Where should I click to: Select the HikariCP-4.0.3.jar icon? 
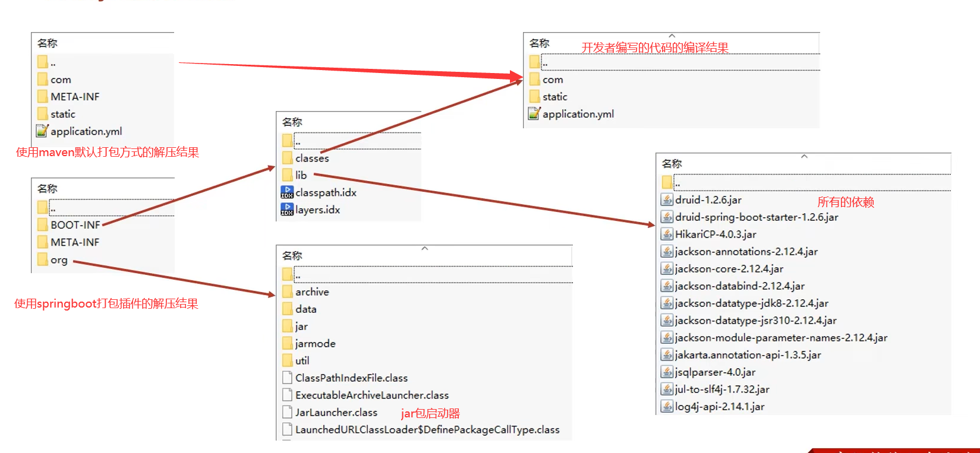coord(667,235)
